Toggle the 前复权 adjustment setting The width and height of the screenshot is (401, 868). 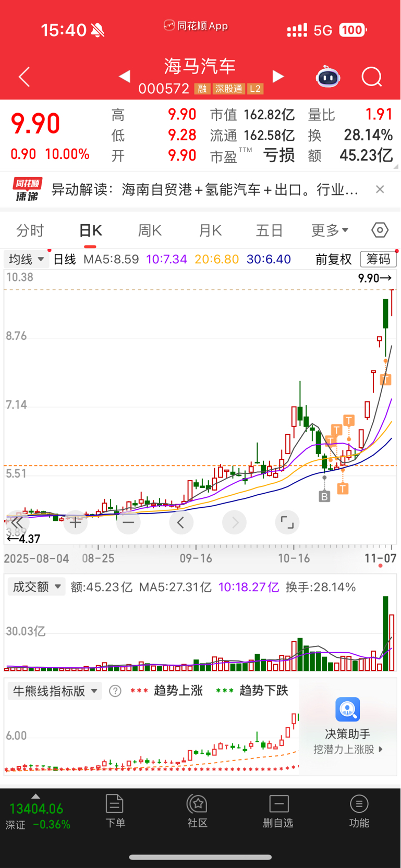[334, 259]
